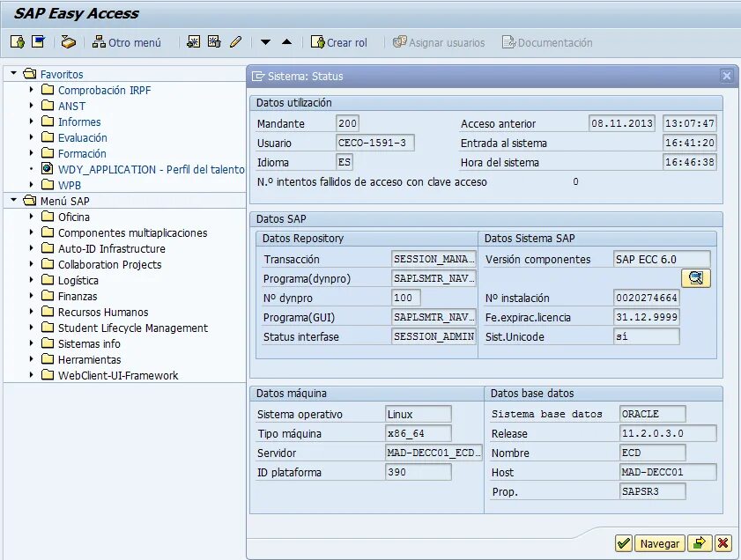Close the Sistema: Status dialog
The height and width of the screenshot is (560, 741).
point(726,76)
